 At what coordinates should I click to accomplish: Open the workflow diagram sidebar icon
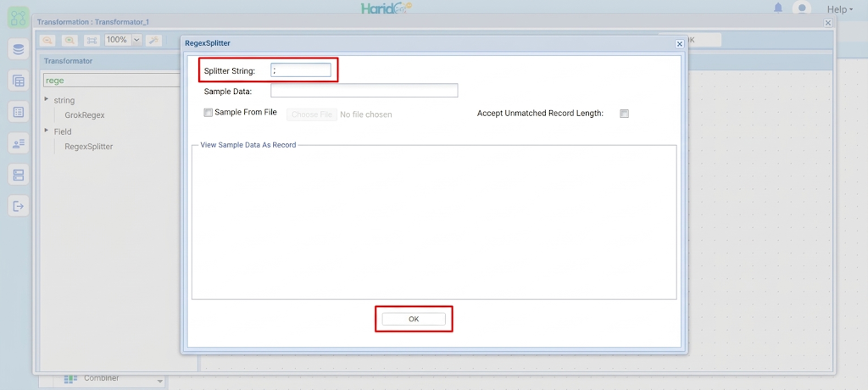(19, 17)
